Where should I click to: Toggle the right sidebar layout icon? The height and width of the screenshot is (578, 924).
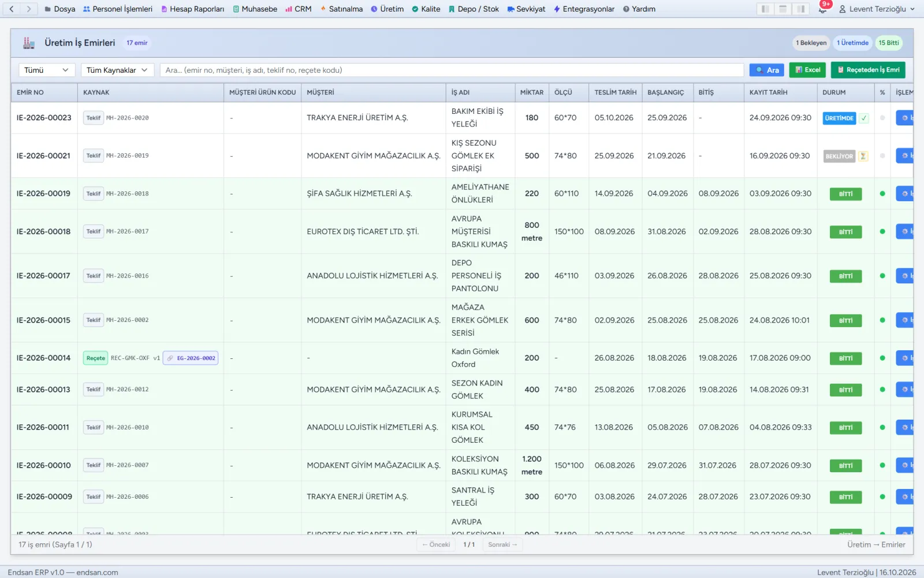(x=800, y=9)
